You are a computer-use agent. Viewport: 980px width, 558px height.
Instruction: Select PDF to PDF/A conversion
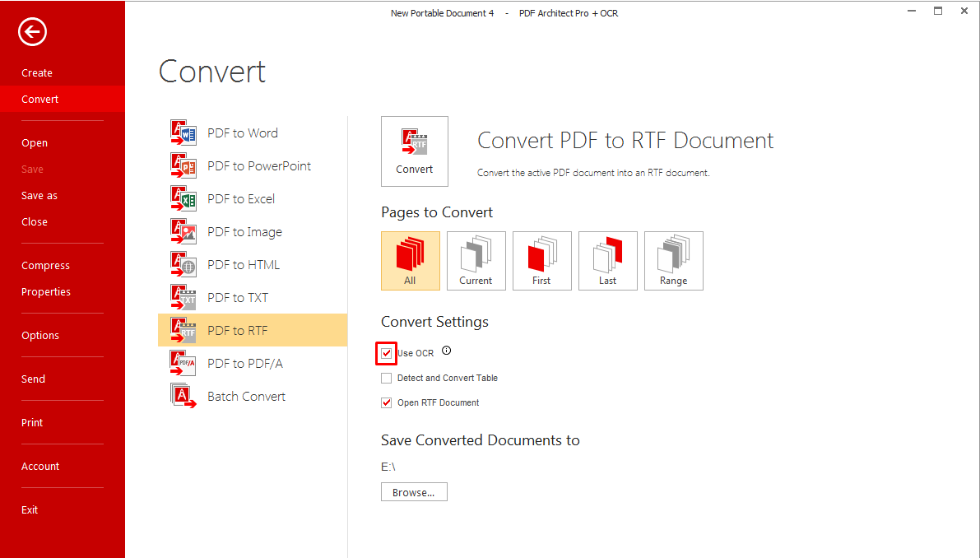(x=253, y=363)
